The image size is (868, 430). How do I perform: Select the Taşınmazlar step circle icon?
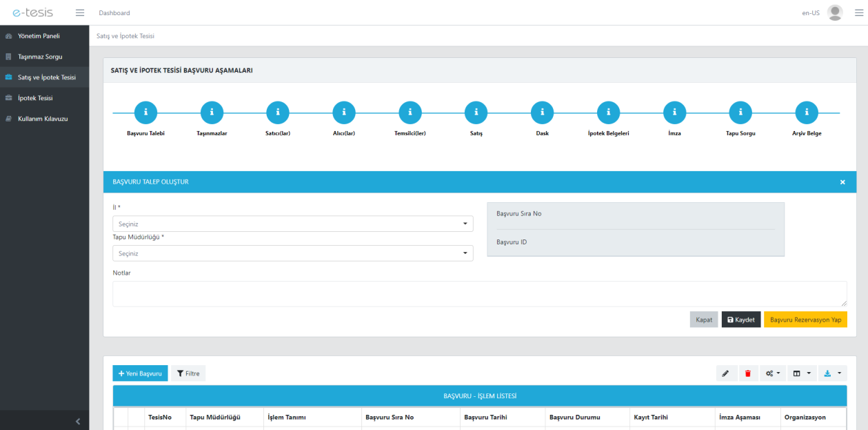212,113
